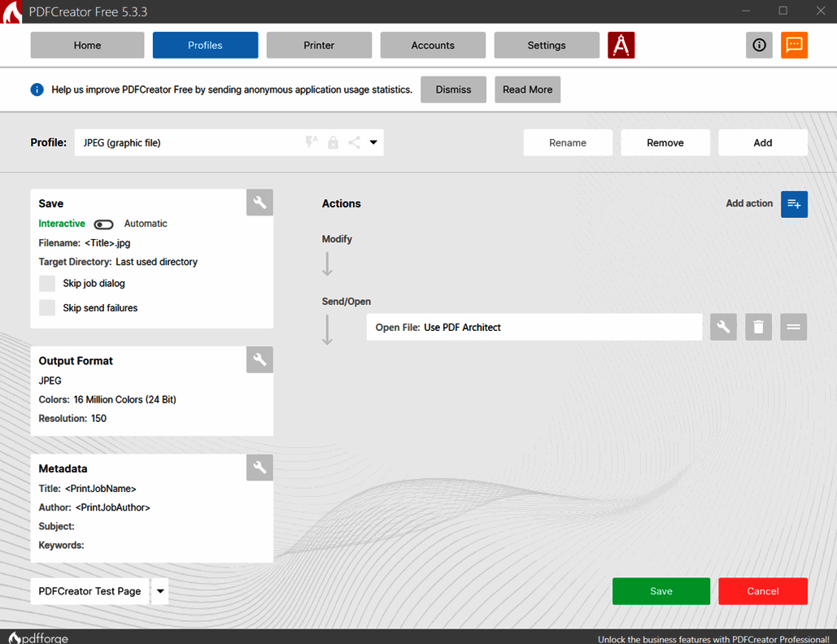
Task: Click the share icon in the profile box
Action: point(355,142)
